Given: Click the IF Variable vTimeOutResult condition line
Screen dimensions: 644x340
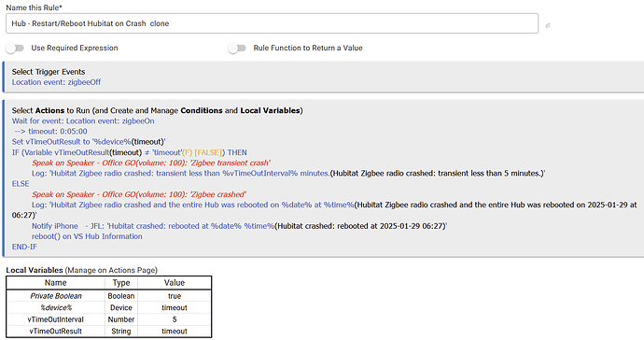Looking at the screenshot, I should pyautogui.click(x=130, y=152).
